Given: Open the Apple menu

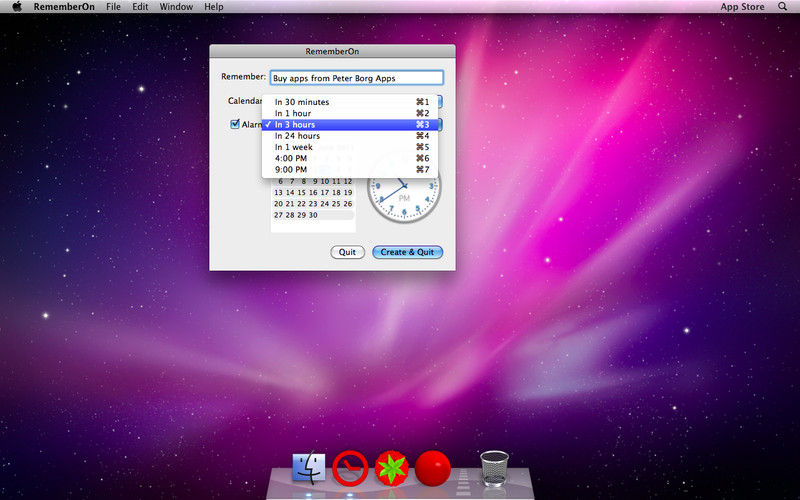Looking at the screenshot, I should (x=17, y=7).
